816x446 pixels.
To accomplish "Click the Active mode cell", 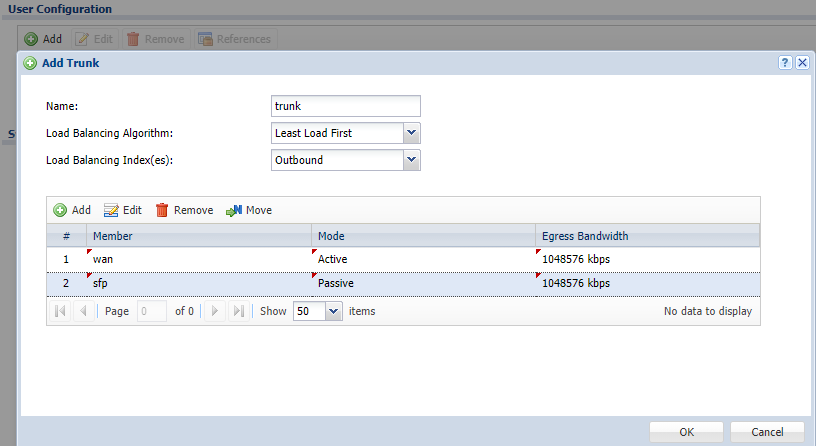I will pyautogui.click(x=423, y=259).
